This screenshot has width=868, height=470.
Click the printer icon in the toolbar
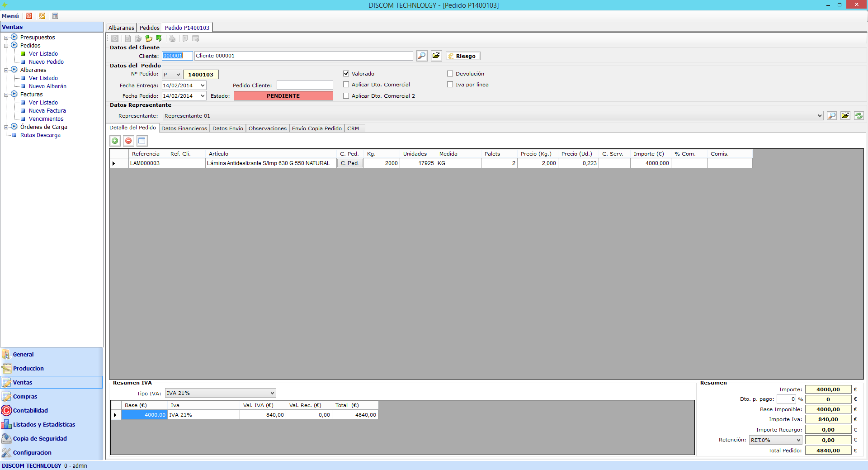coord(172,39)
